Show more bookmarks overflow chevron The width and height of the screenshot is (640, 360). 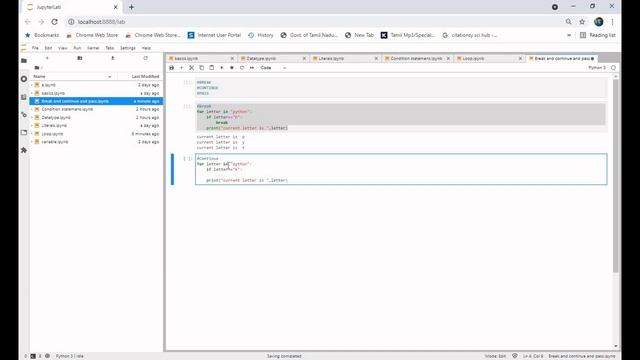[x=569, y=36]
